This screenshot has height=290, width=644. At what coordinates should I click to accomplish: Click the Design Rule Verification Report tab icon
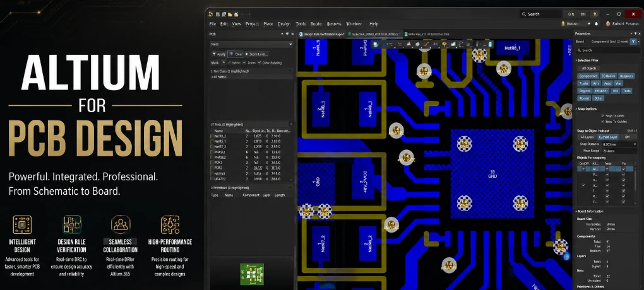click(x=301, y=35)
